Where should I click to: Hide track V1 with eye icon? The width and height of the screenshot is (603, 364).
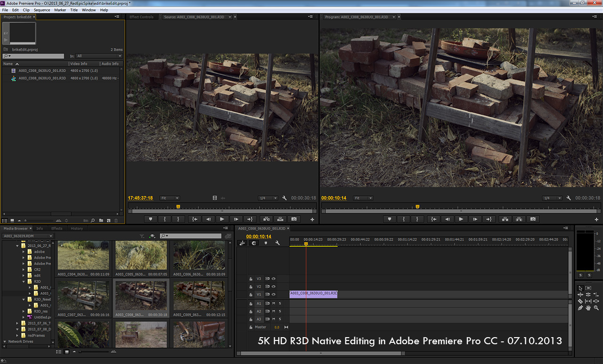coord(274,294)
